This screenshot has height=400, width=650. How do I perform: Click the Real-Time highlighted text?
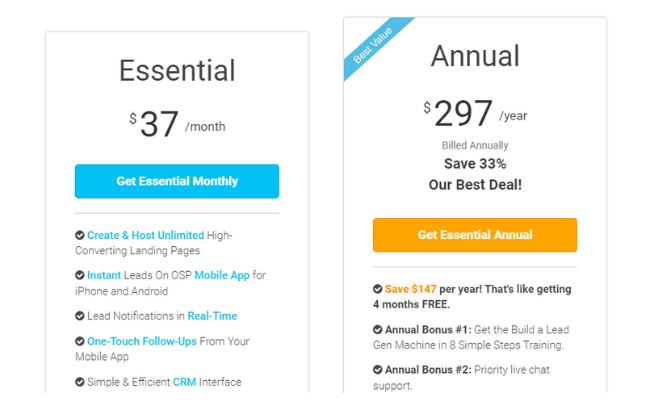click(x=212, y=316)
